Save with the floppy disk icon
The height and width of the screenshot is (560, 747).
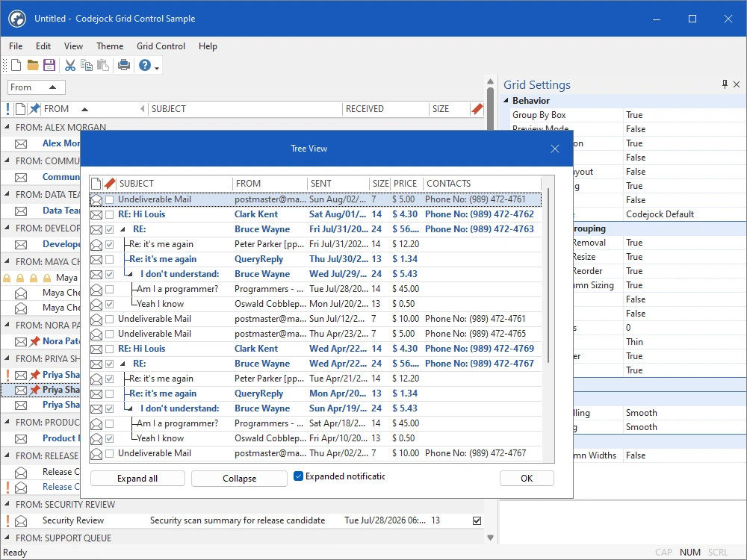(49, 65)
